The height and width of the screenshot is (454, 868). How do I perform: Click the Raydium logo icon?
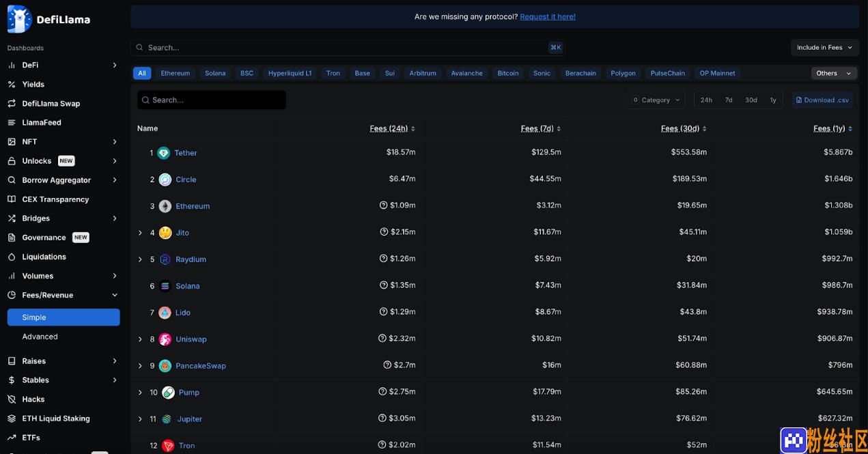coord(165,259)
